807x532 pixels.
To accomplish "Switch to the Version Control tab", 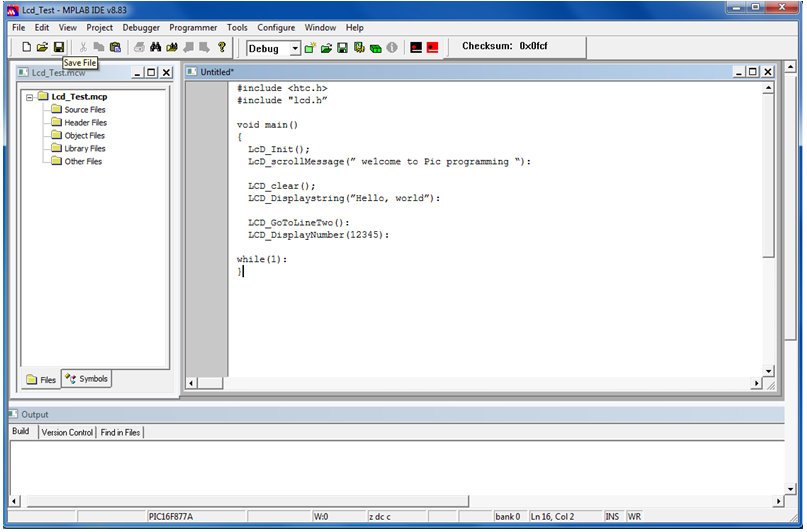I will 67,433.
